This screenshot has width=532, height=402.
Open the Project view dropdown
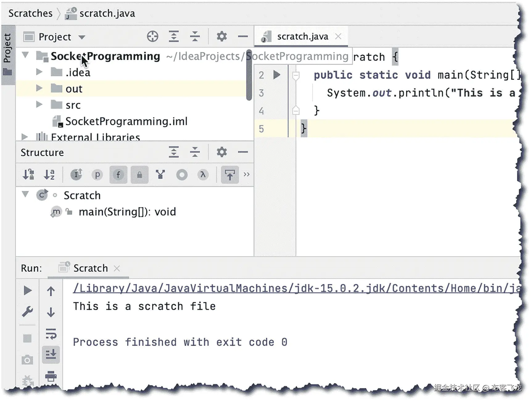click(x=82, y=37)
